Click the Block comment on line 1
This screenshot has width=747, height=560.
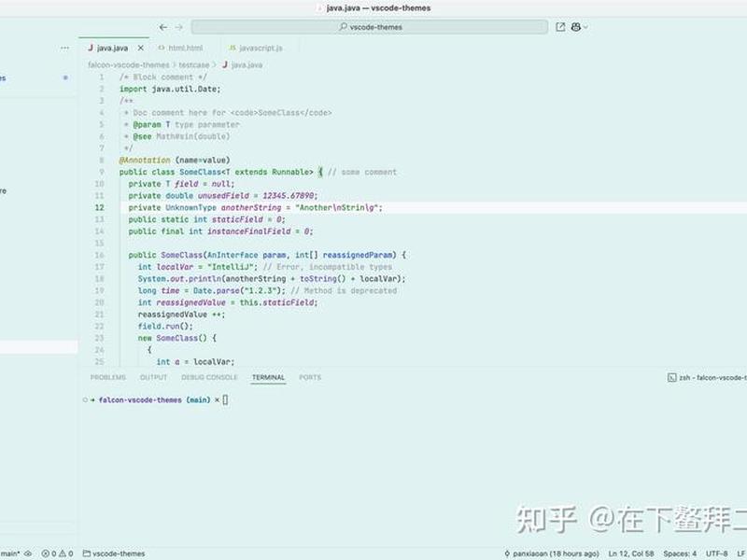tap(162, 77)
